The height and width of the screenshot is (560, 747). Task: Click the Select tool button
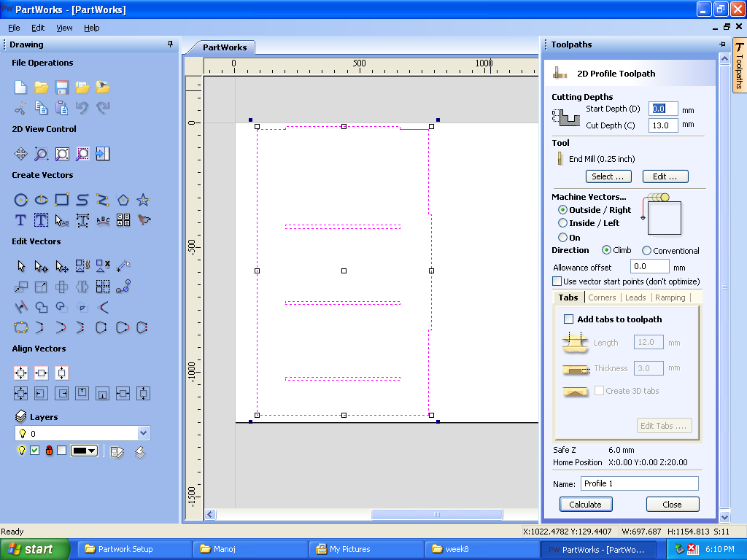point(608,176)
